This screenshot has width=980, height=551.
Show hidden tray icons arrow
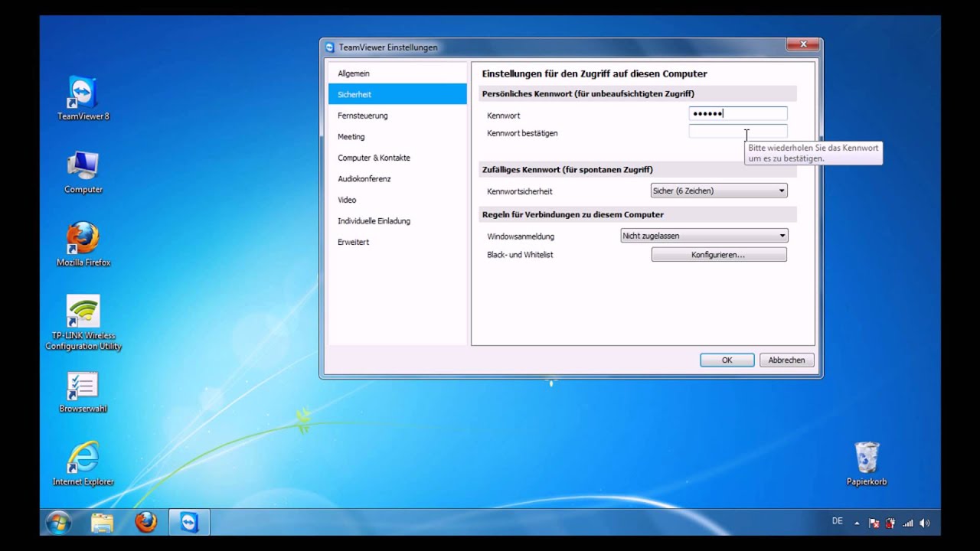point(857,523)
